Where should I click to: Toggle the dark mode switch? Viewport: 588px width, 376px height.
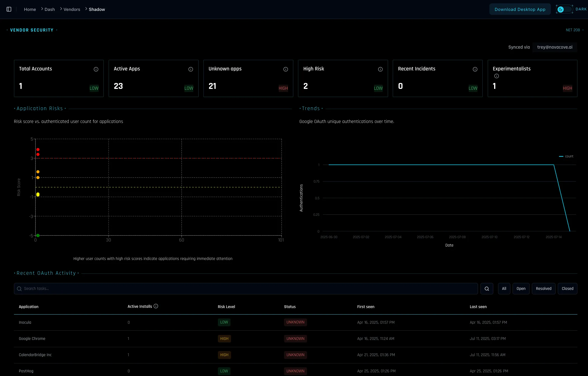click(564, 9)
